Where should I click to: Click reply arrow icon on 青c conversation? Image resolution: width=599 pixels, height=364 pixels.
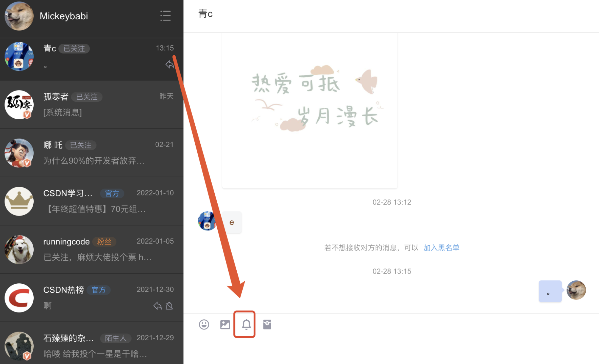tap(170, 64)
